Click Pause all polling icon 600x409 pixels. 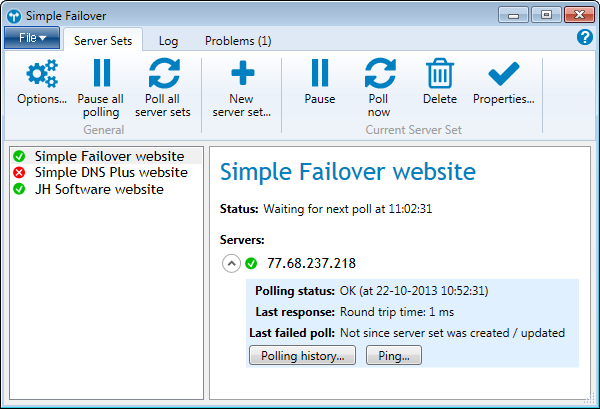click(x=101, y=76)
